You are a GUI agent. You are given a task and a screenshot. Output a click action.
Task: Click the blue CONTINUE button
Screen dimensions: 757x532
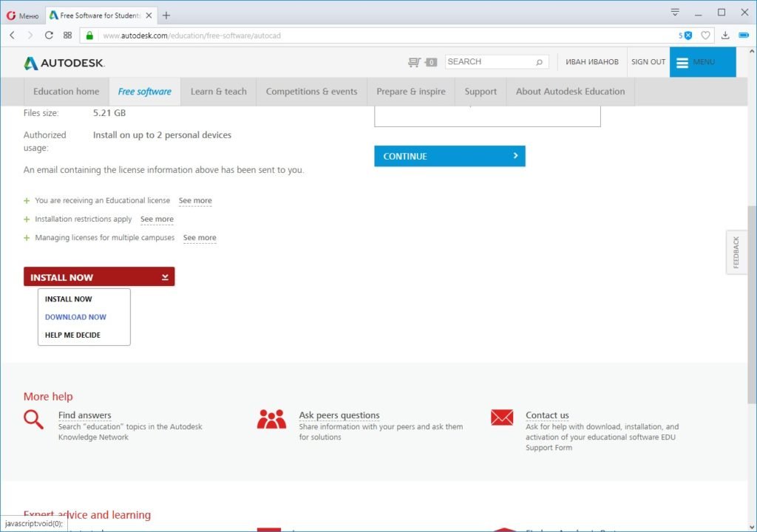[449, 156]
